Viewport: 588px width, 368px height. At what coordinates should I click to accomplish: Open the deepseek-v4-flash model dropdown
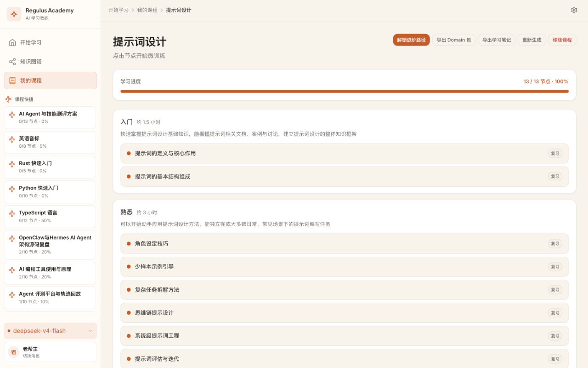pos(51,331)
